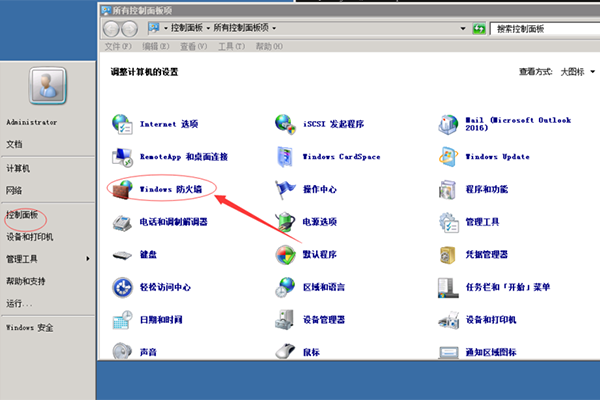The height and width of the screenshot is (400, 600).
Task: Select 网络 in the Start menu
Action: coord(14,190)
